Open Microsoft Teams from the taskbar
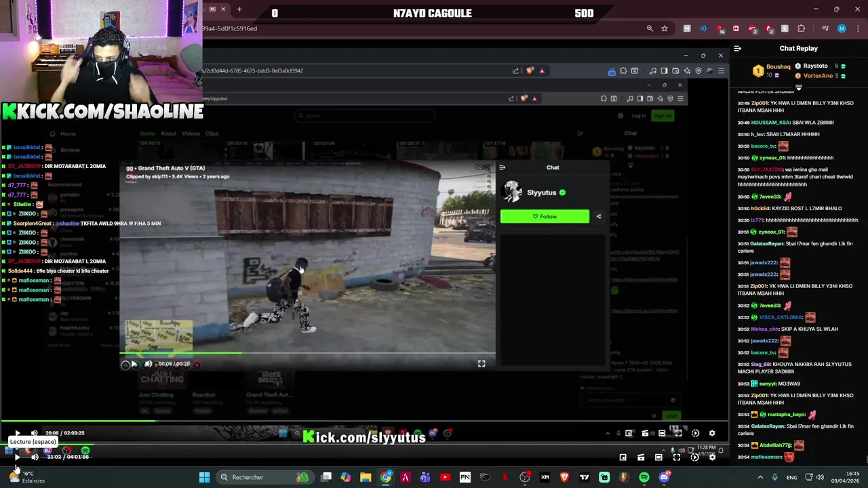 (x=425, y=477)
